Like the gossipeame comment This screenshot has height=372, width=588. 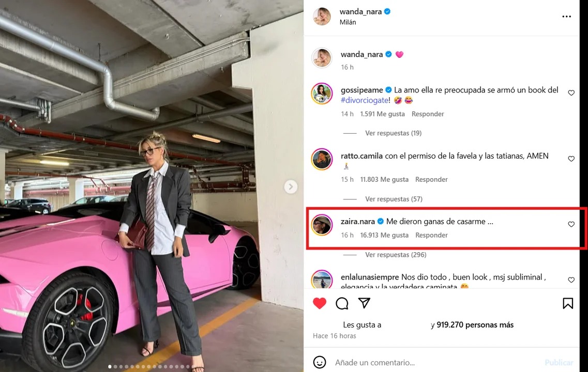571,93
